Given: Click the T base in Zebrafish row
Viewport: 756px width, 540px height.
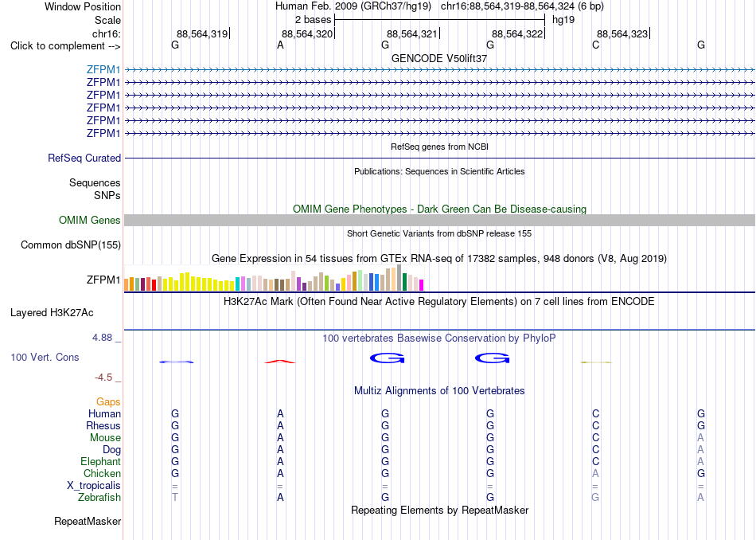Looking at the screenshot, I should pos(175,498).
